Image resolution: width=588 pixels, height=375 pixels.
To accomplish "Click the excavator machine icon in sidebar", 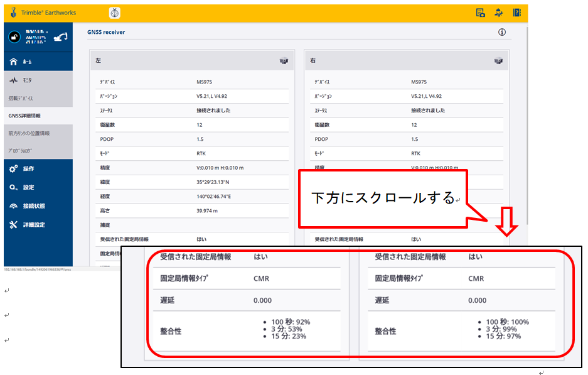I will click(60, 37).
